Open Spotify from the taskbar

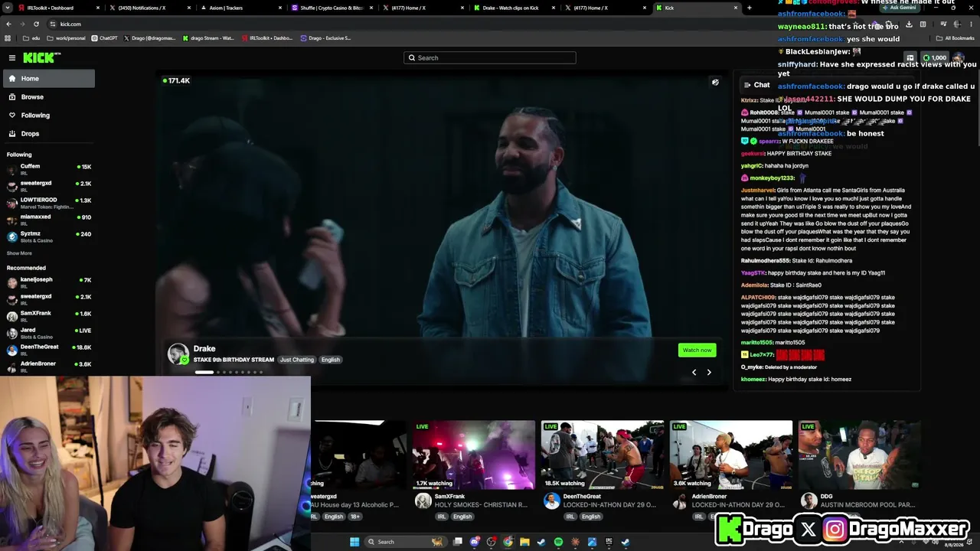click(558, 542)
